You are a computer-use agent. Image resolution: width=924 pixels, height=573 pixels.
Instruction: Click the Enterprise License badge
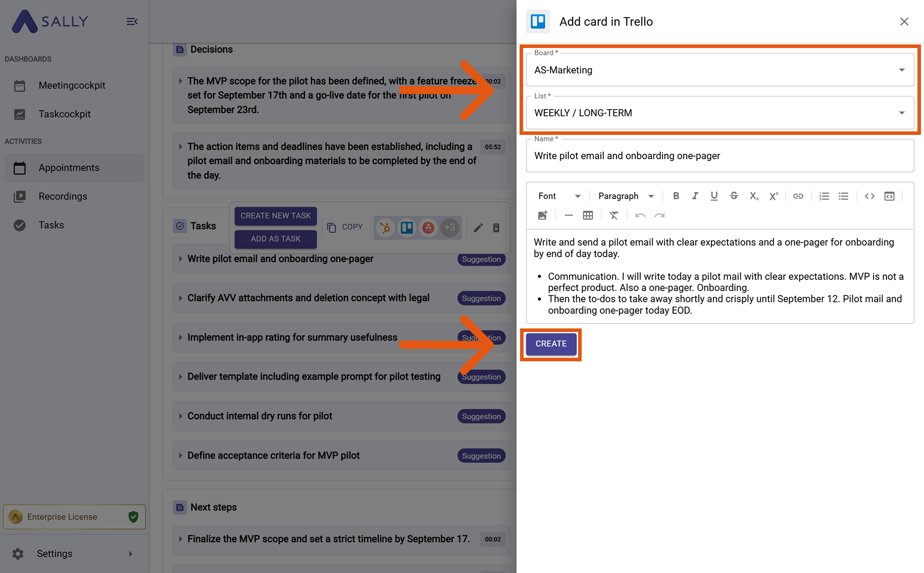point(74,517)
